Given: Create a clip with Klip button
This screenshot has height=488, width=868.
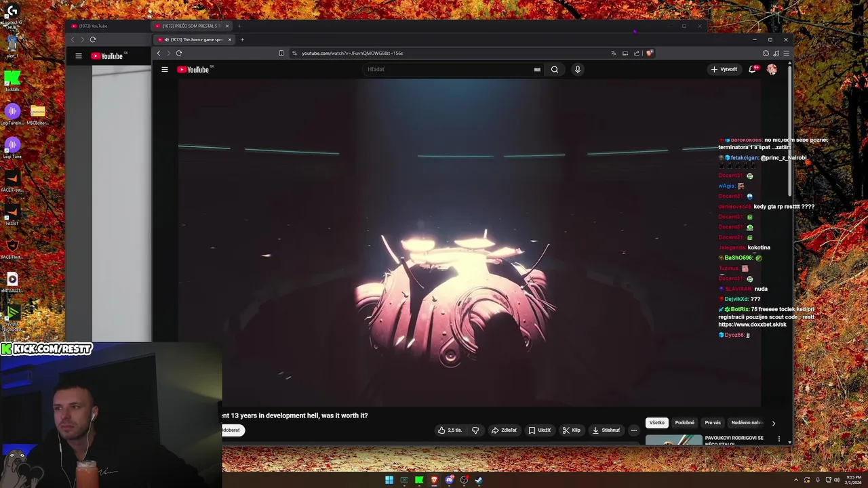Looking at the screenshot, I should point(572,430).
